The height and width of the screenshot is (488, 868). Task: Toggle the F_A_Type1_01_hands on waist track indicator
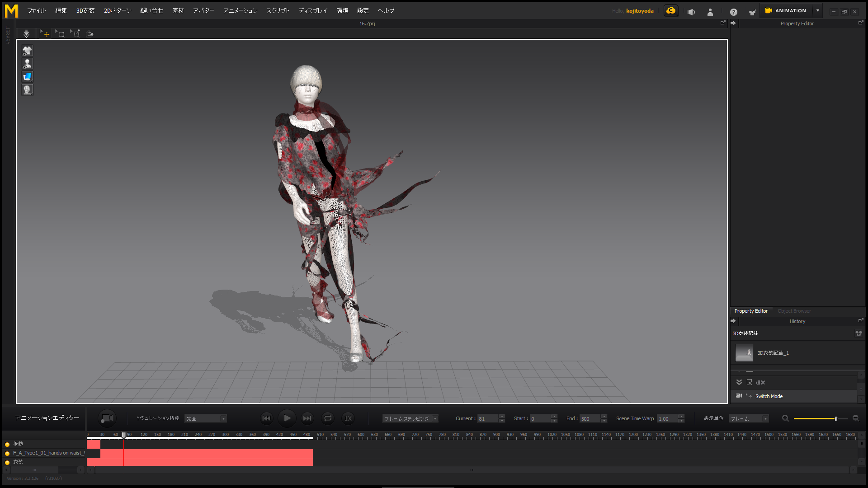(7, 453)
